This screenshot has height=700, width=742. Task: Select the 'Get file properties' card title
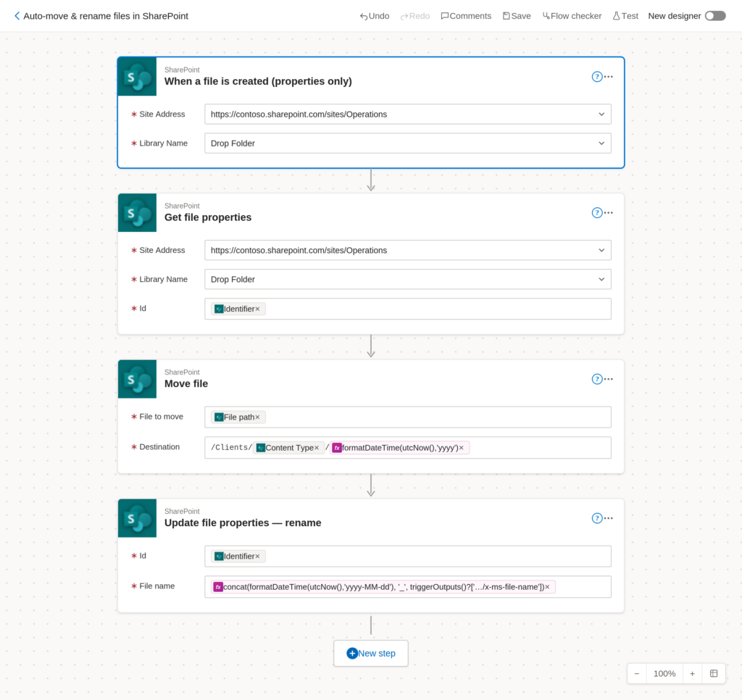[x=208, y=217]
